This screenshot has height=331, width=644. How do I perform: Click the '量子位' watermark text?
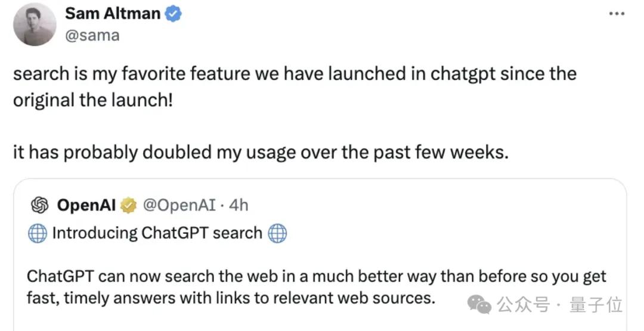[x=596, y=305]
